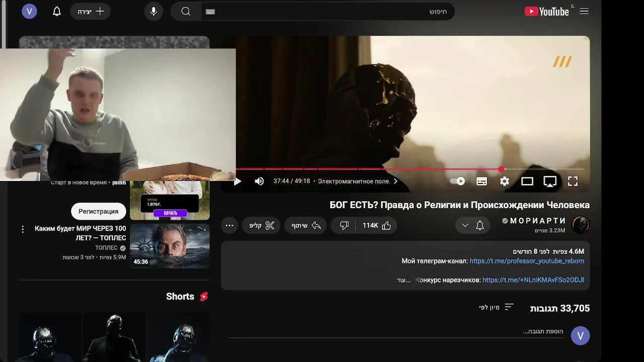Click the commenter avatar V beside comment box

click(580, 335)
